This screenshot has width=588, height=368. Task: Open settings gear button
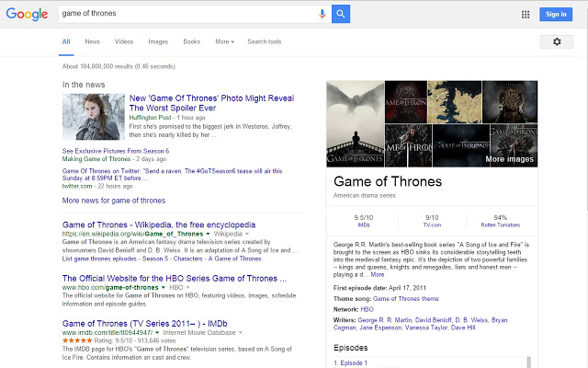pos(557,41)
